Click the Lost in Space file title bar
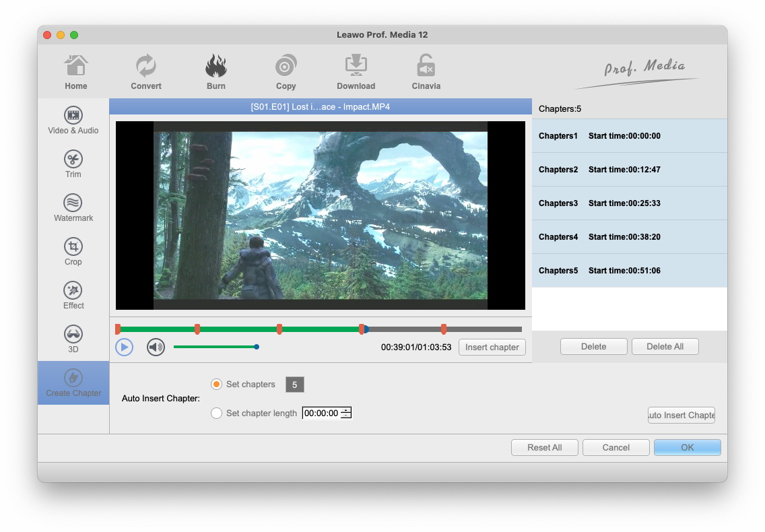 pyautogui.click(x=320, y=107)
